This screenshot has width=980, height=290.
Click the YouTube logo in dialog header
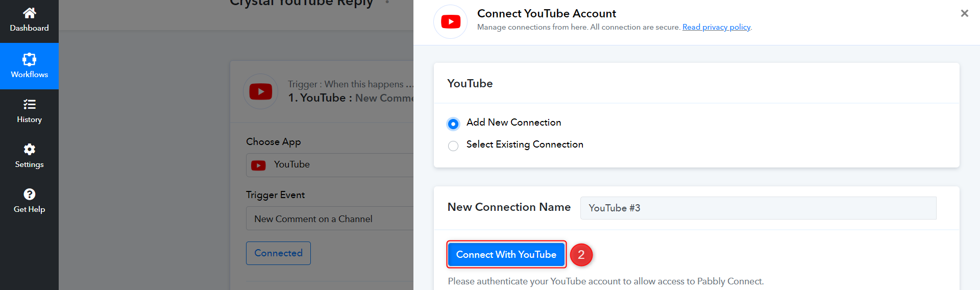pyautogui.click(x=451, y=21)
